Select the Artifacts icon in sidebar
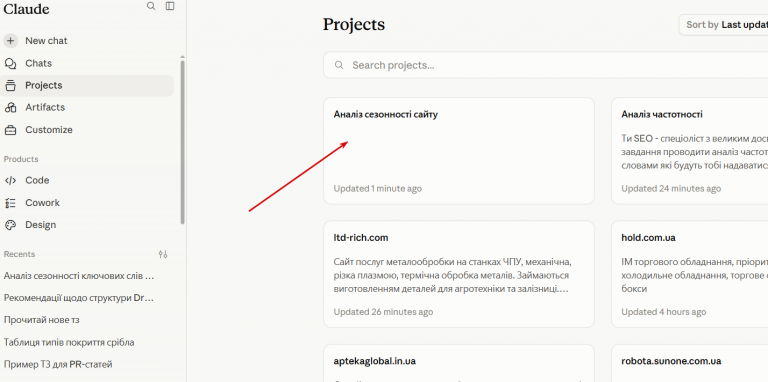The height and width of the screenshot is (382, 768). tap(10, 107)
